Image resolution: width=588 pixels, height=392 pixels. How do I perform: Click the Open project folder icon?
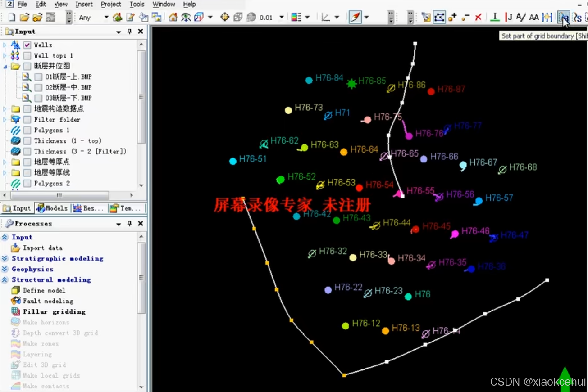(x=25, y=18)
